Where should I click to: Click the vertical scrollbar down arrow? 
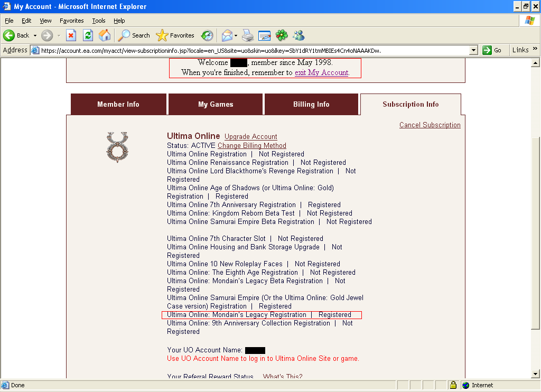click(535, 374)
